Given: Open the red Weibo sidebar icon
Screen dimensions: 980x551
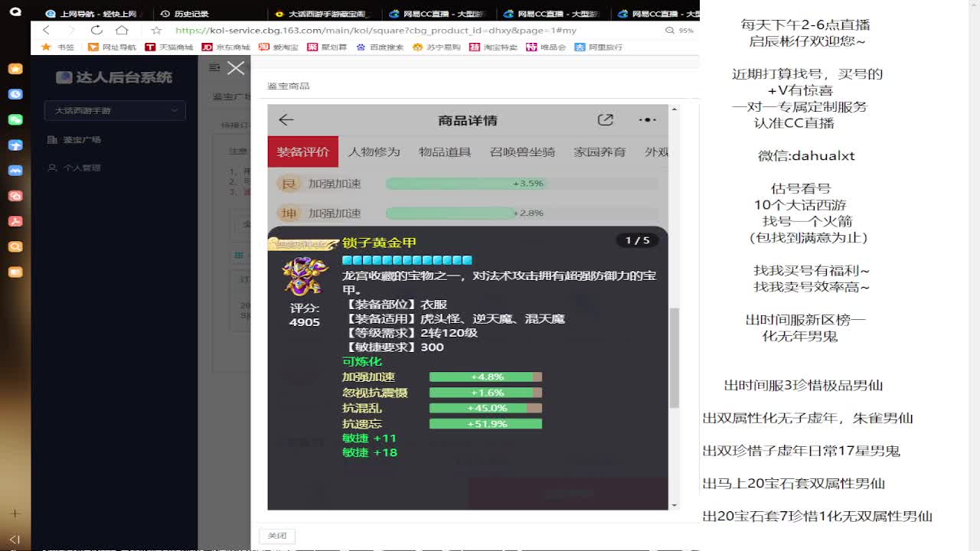Looking at the screenshot, I should [x=15, y=196].
